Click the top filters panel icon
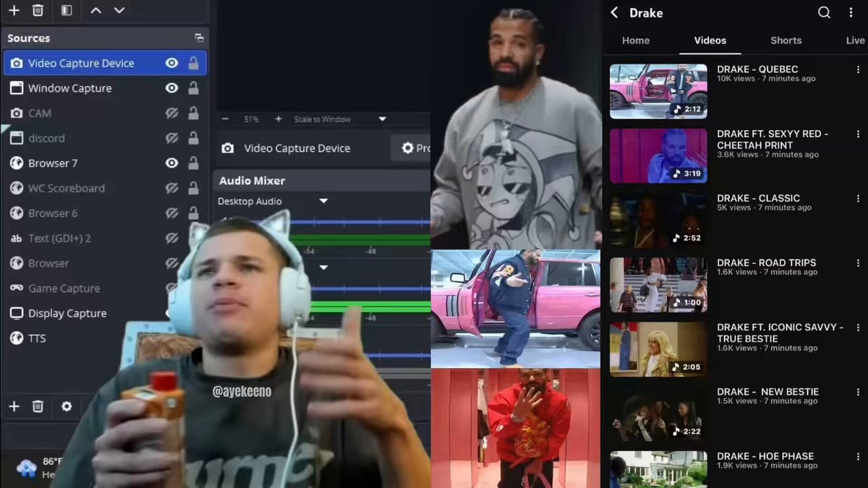This screenshot has height=488, width=868. click(67, 11)
